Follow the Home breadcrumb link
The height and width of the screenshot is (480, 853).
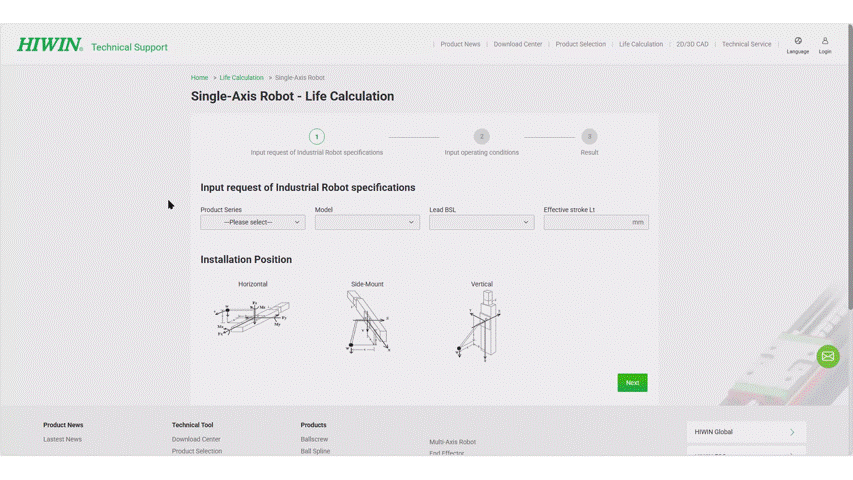[x=200, y=78]
